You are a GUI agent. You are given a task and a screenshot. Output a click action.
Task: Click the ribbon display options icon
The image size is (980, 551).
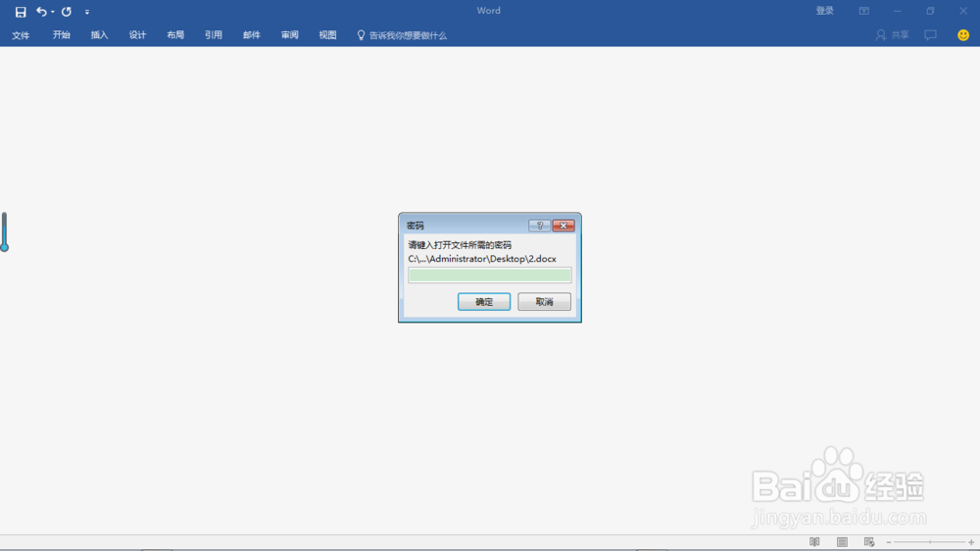point(863,11)
